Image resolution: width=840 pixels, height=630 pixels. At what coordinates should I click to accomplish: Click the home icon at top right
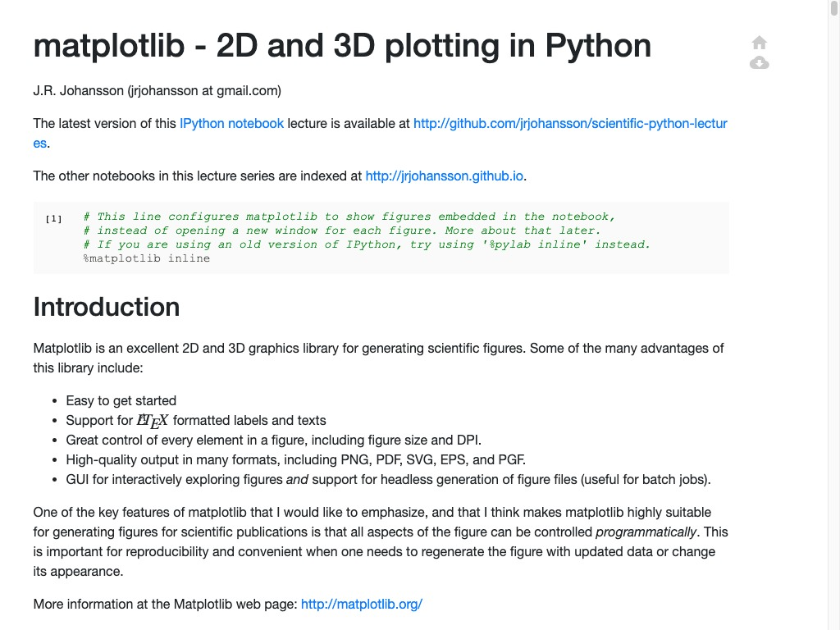click(760, 43)
